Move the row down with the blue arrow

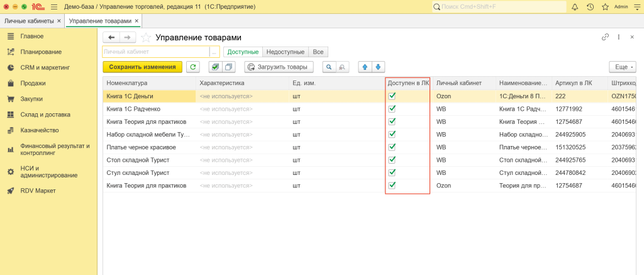pos(378,67)
